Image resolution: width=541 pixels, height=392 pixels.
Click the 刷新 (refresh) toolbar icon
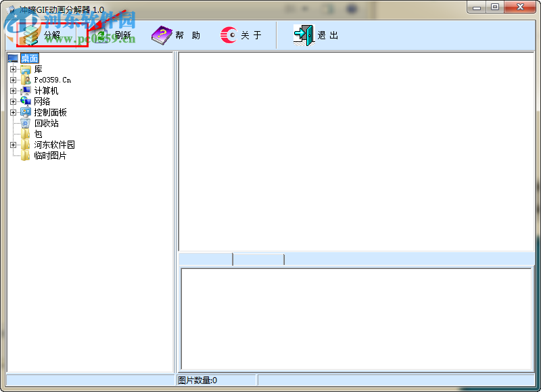(101, 34)
